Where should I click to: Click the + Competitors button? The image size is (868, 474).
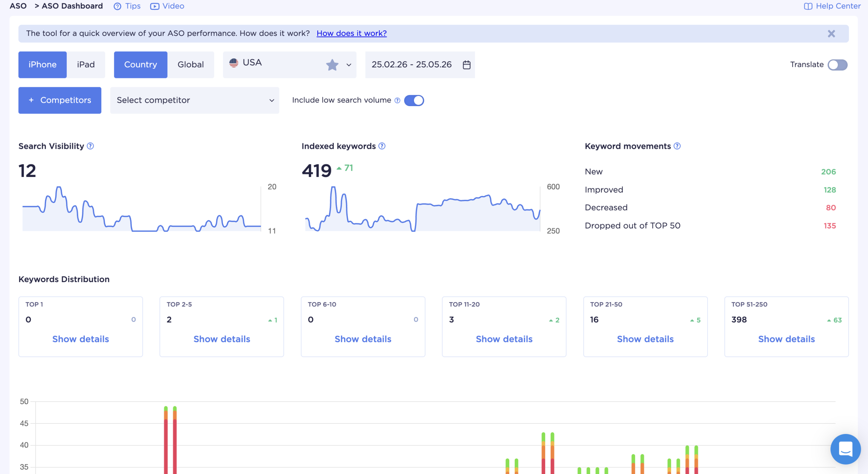click(x=60, y=100)
